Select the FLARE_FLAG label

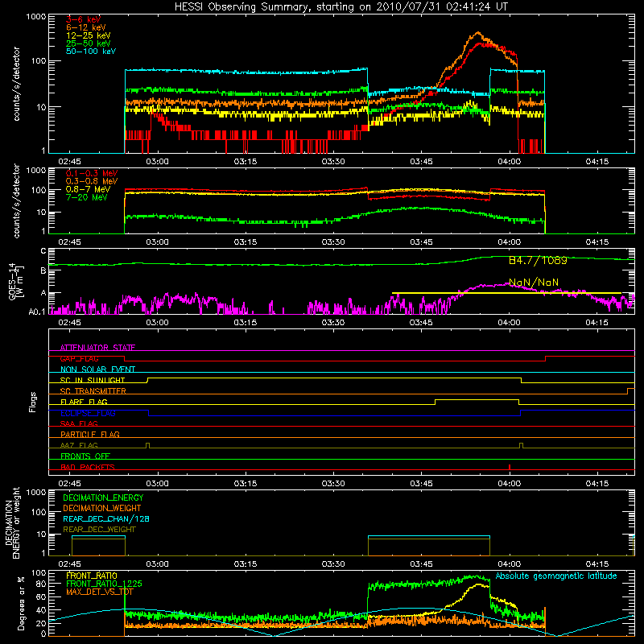[x=84, y=402]
